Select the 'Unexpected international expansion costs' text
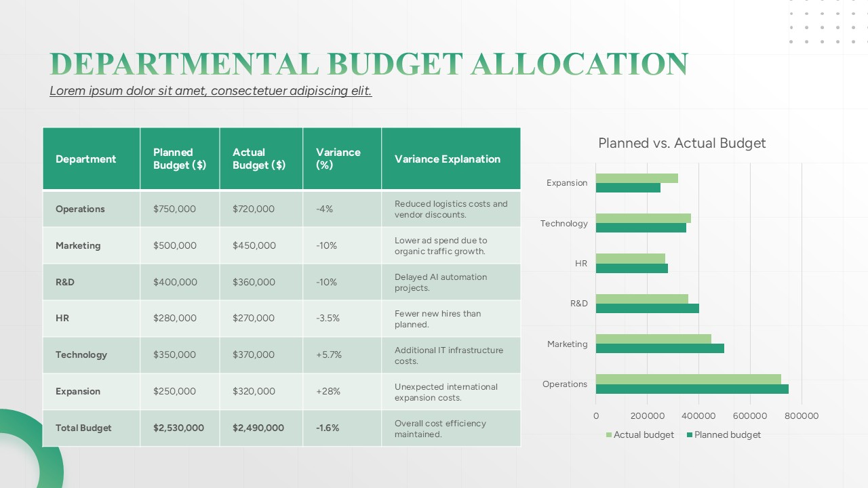 click(x=446, y=392)
